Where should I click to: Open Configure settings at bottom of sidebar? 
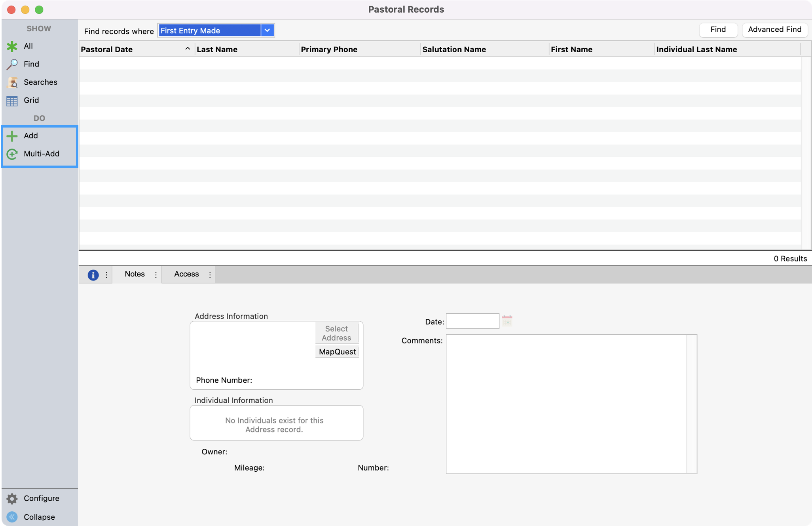(41, 498)
